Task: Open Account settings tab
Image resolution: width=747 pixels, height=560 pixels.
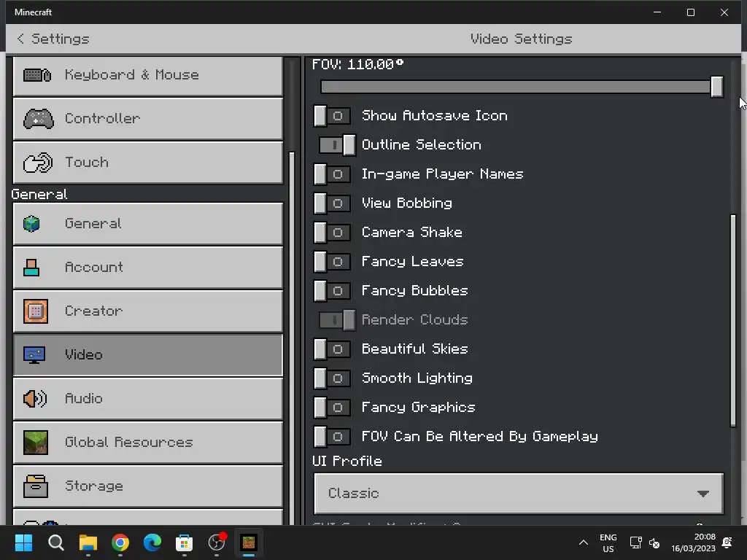Action: pos(148,268)
